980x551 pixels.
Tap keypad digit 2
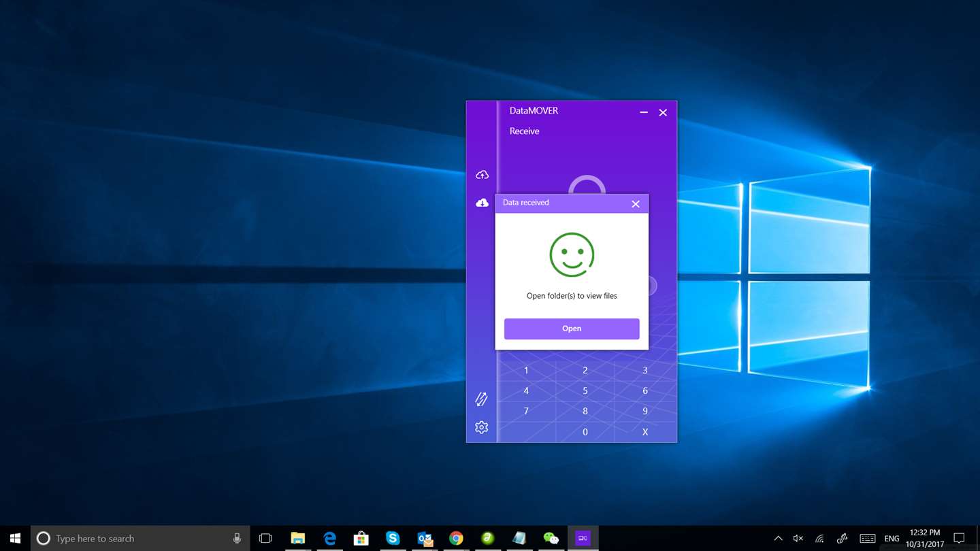click(585, 371)
